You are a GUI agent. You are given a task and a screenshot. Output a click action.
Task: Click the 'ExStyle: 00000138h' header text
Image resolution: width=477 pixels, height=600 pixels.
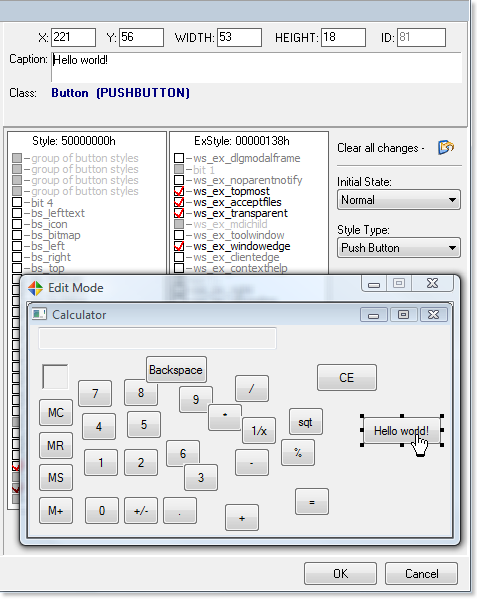click(242, 141)
